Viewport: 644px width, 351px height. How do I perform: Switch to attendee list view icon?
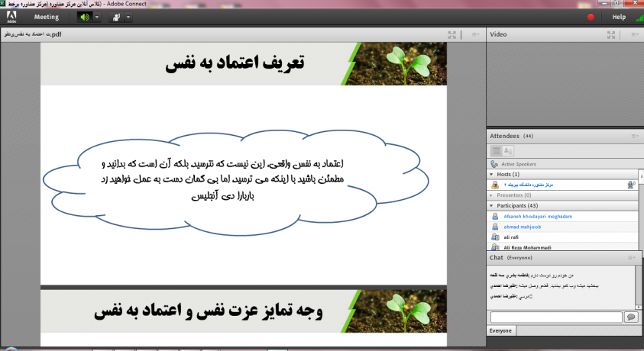click(496, 151)
